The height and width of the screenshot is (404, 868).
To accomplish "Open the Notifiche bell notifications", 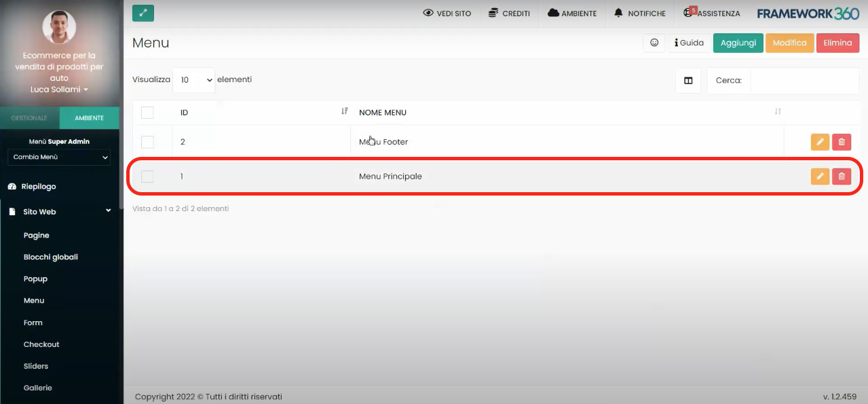I will pyautogui.click(x=639, y=14).
